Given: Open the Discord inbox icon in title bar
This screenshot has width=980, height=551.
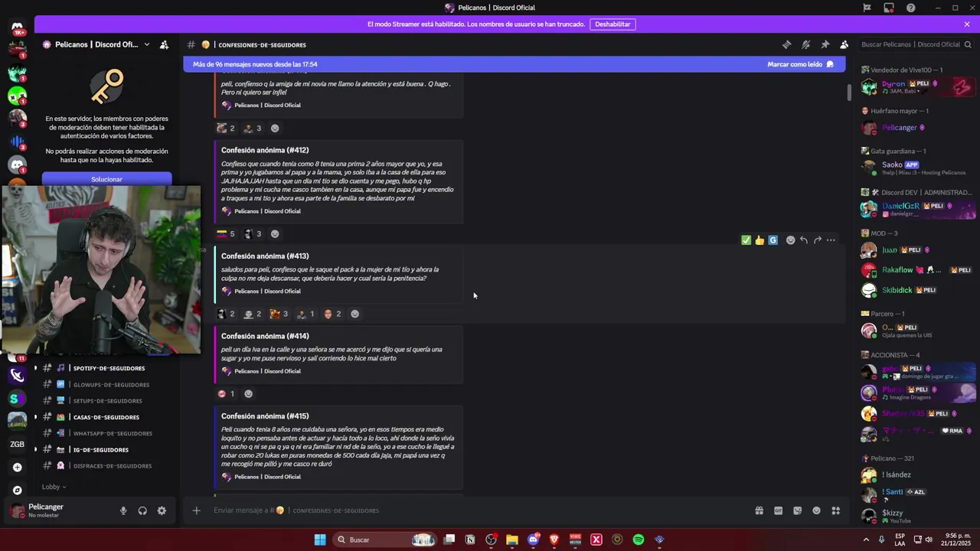Looking at the screenshot, I should 888,8.
